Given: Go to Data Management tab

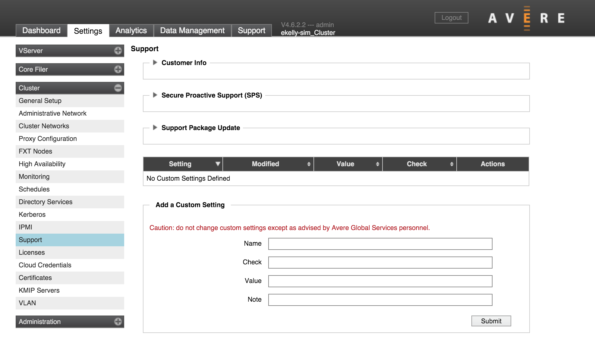Looking at the screenshot, I should click(x=192, y=30).
